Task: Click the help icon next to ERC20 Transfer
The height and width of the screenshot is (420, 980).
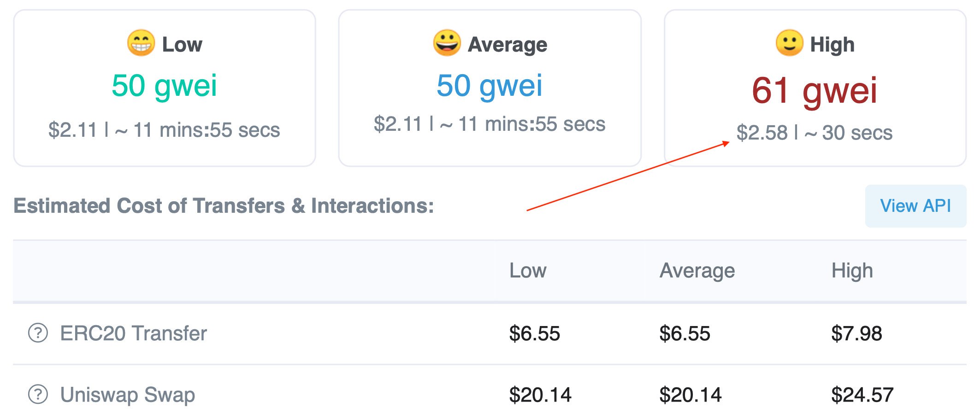Action: pyautogui.click(x=38, y=333)
